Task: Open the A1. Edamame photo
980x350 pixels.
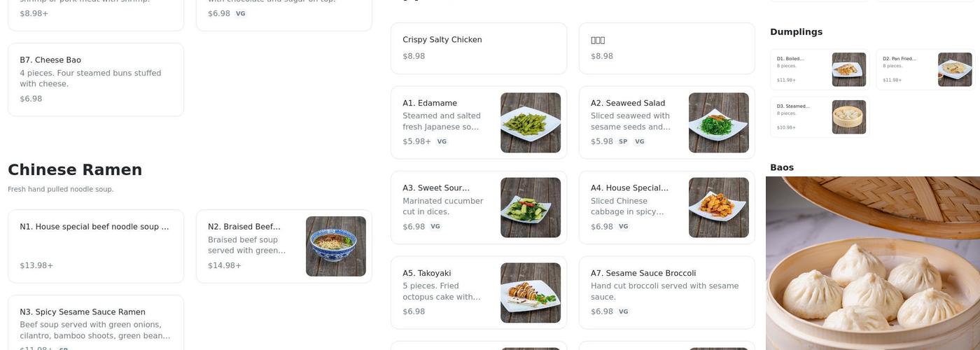Action: coord(530,122)
